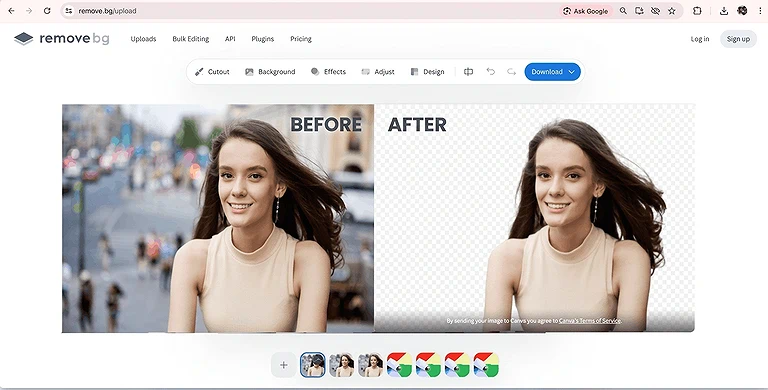The width and height of the screenshot is (768, 390).
Task: Click the install app icon in address bar
Action: coord(639,11)
